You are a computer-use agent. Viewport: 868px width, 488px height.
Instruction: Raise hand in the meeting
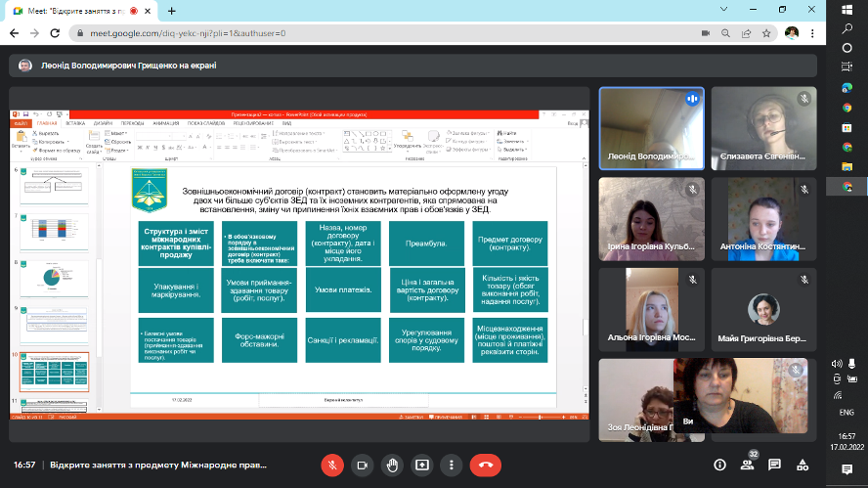point(392,466)
